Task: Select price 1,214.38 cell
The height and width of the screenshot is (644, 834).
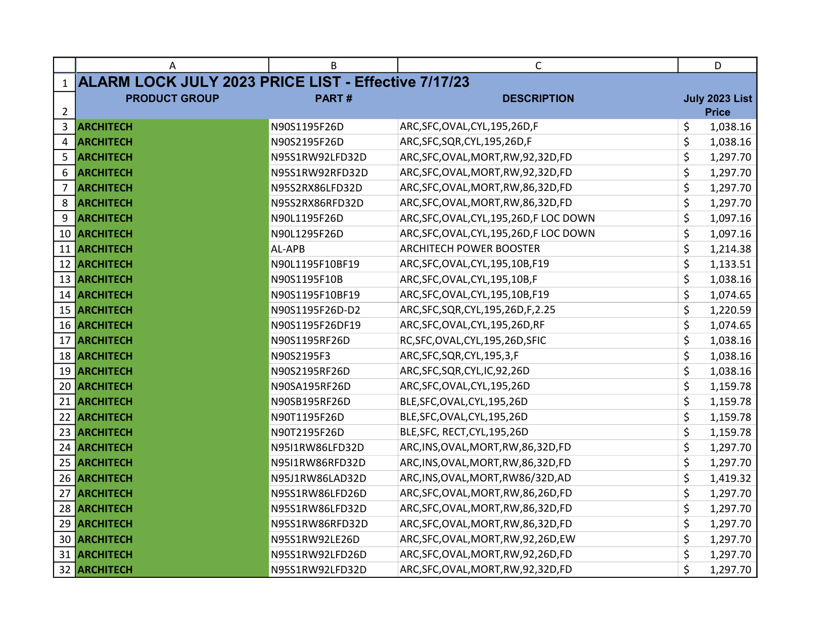Action: click(x=717, y=249)
